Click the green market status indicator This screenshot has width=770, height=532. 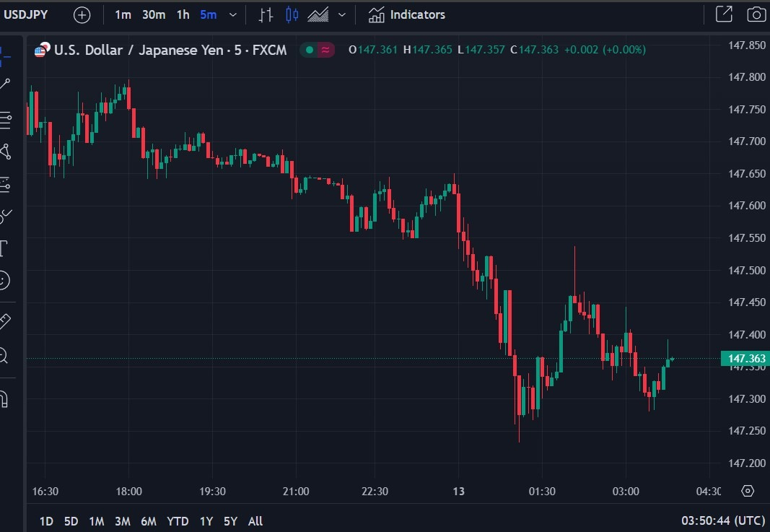(x=310, y=50)
